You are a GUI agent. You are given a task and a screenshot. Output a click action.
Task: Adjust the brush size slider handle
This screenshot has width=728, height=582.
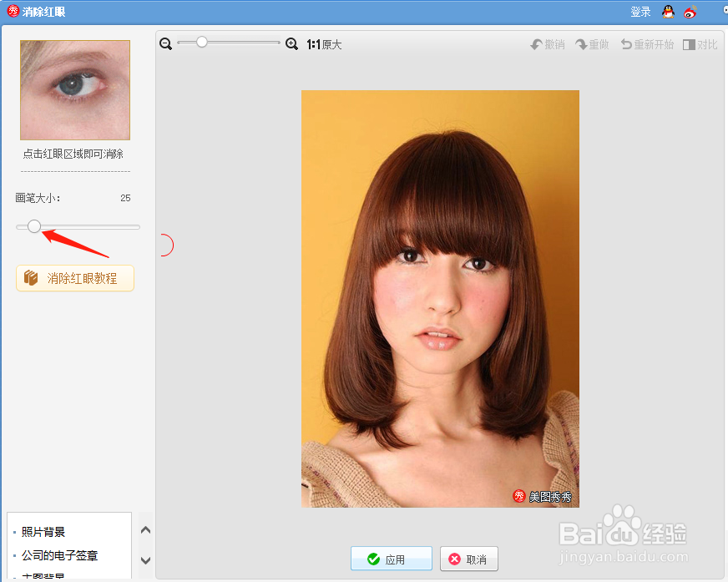coord(34,226)
